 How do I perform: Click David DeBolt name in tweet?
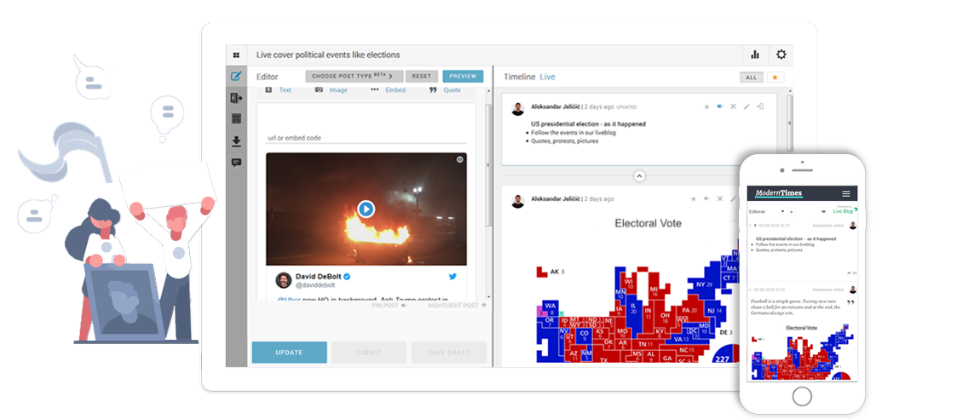point(320,276)
